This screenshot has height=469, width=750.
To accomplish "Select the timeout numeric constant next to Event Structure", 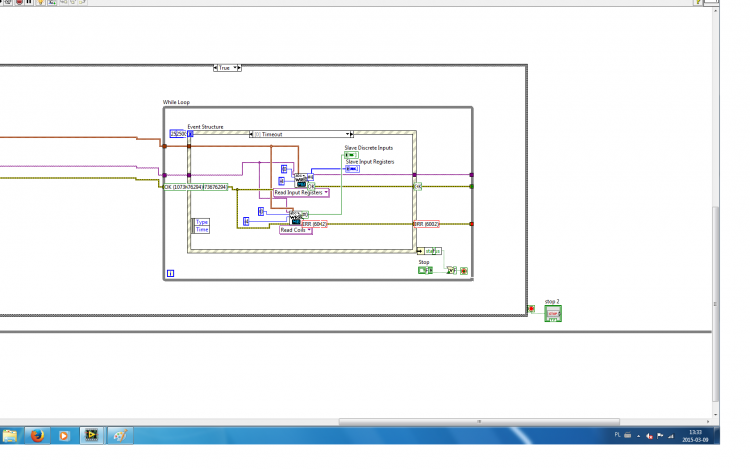I will (x=177, y=134).
